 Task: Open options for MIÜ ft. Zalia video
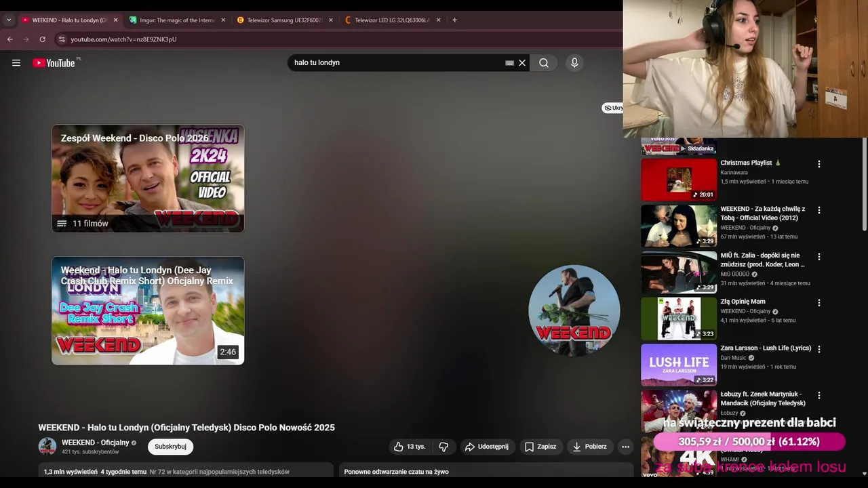818,257
